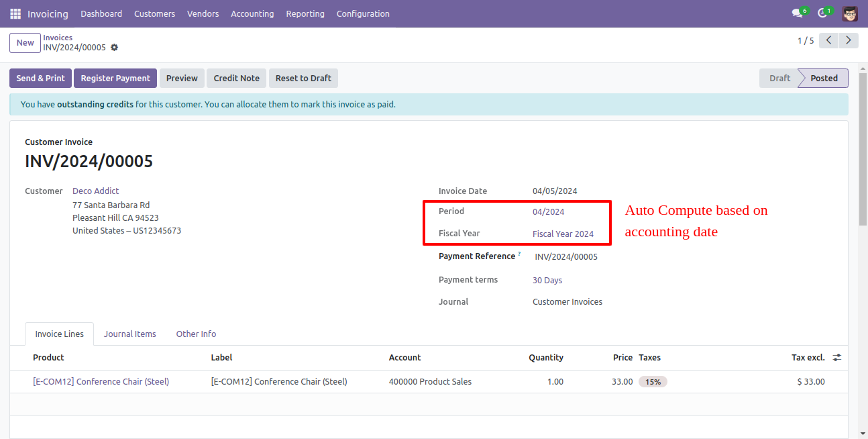Image resolution: width=868 pixels, height=439 pixels.
Task: Switch to Journal Items tab
Action: click(x=129, y=334)
